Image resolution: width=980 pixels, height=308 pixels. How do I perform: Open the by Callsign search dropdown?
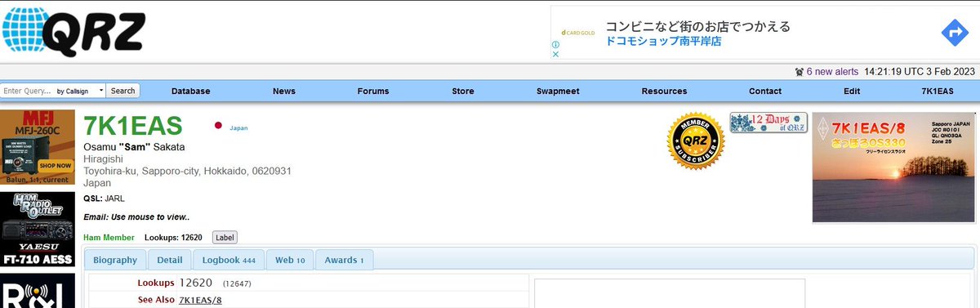point(80,91)
